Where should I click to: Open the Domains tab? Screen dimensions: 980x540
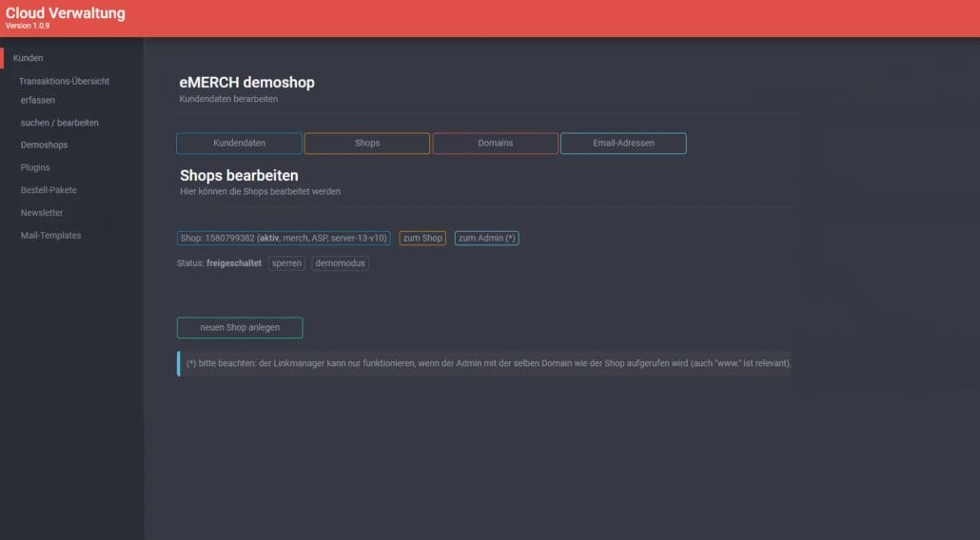pos(495,144)
